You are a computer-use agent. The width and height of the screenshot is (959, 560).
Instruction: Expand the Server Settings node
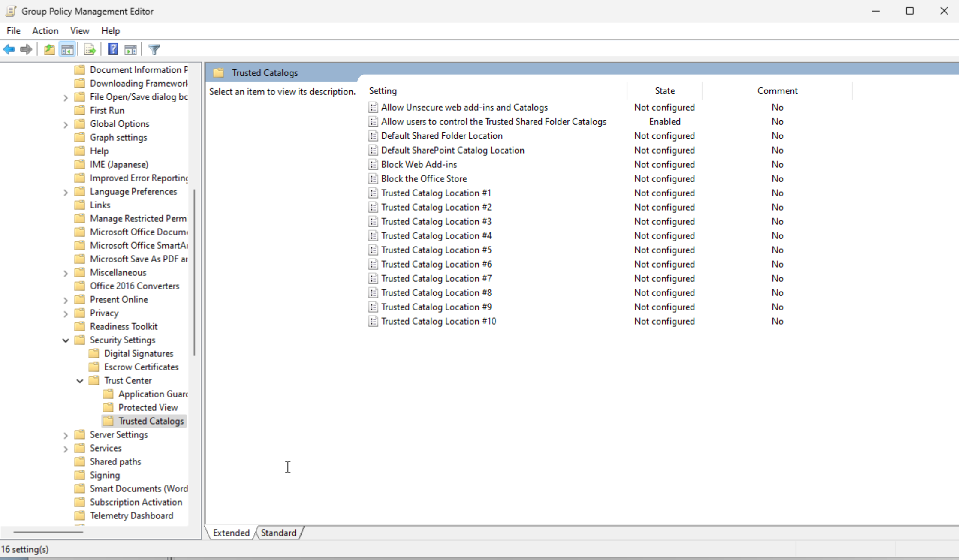pyautogui.click(x=66, y=436)
